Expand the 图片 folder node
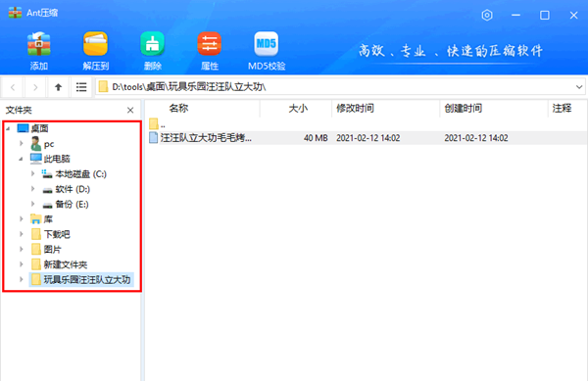Viewport: 588px width, 381px height. pos(22,250)
